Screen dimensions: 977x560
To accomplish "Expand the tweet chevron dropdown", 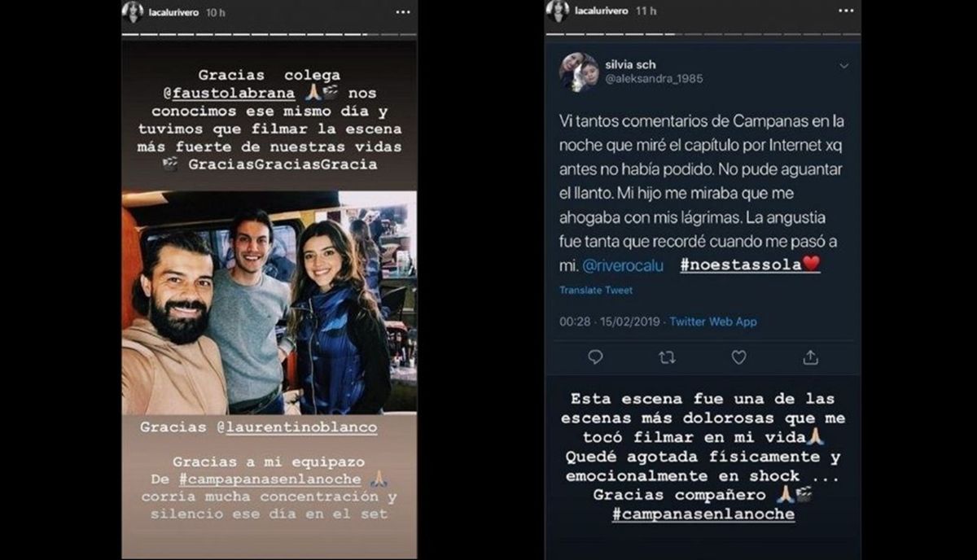I will pyautogui.click(x=843, y=66).
